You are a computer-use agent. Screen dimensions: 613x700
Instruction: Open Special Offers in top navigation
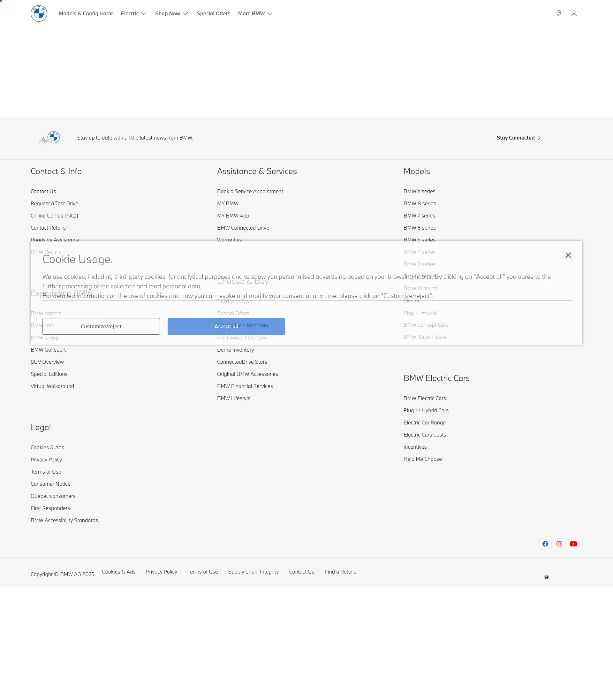click(214, 13)
